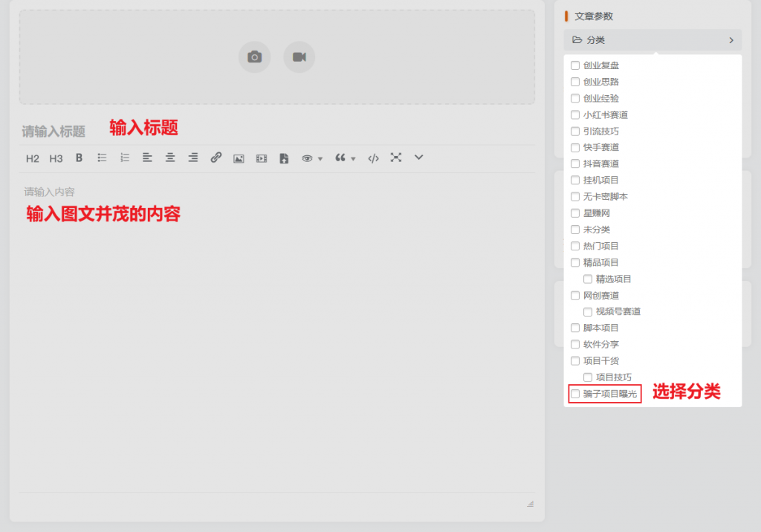Select the 骗子项目曝光 category checkbox
Screen dimensions: 761x532
(x=574, y=394)
